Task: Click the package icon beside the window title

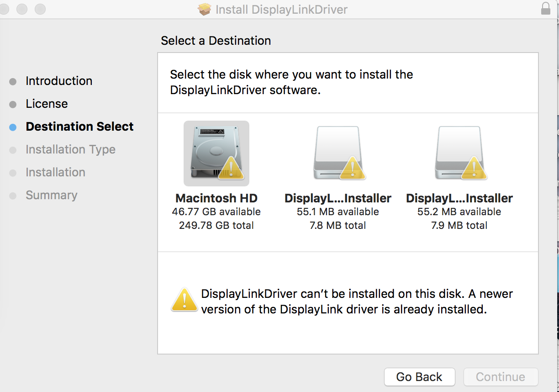Action: point(205,9)
